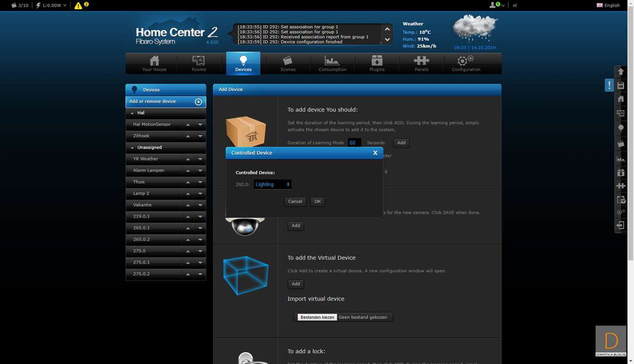The image size is (634, 364).
Task: Move Hal MotionSensor down
Action: (x=200, y=125)
